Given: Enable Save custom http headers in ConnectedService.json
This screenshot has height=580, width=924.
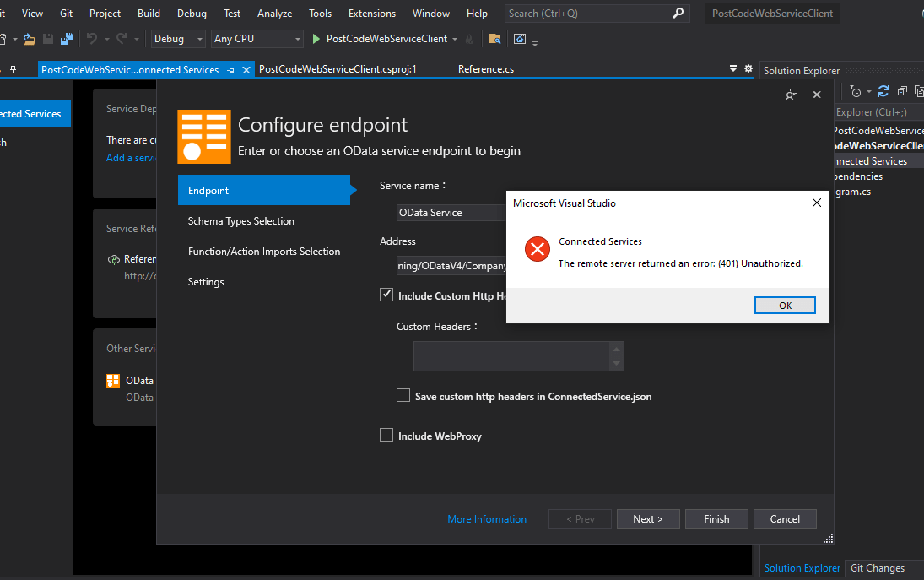Looking at the screenshot, I should tap(403, 395).
